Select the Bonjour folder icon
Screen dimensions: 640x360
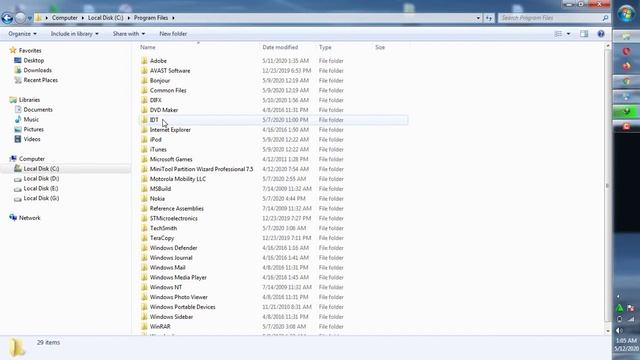(x=144, y=80)
